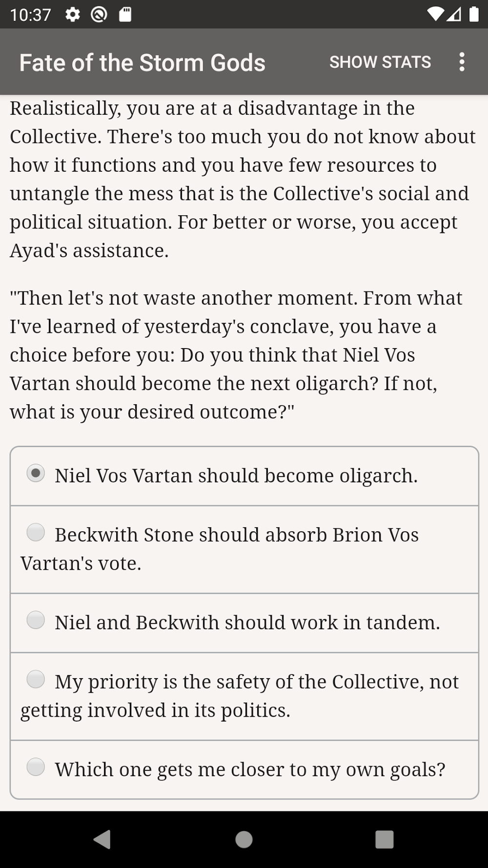
Task: Choose Beckwith Stone should absorb vote radio
Action: click(36, 533)
